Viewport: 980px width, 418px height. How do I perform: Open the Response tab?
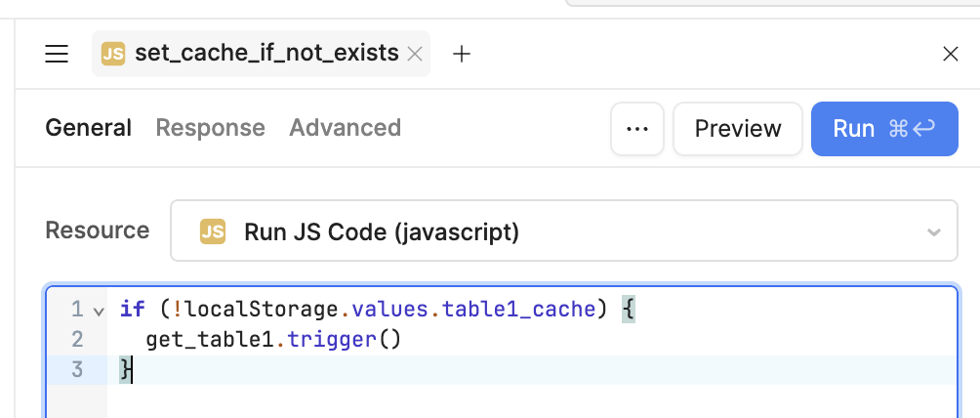click(x=210, y=128)
